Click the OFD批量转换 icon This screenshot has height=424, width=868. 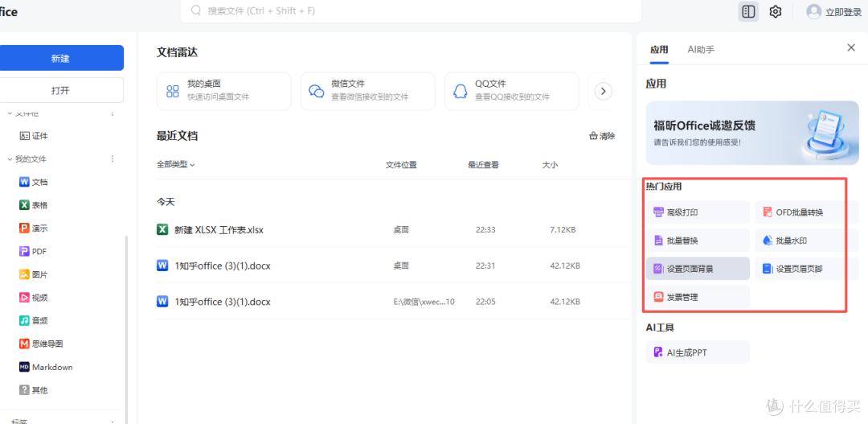tap(768, 212)
